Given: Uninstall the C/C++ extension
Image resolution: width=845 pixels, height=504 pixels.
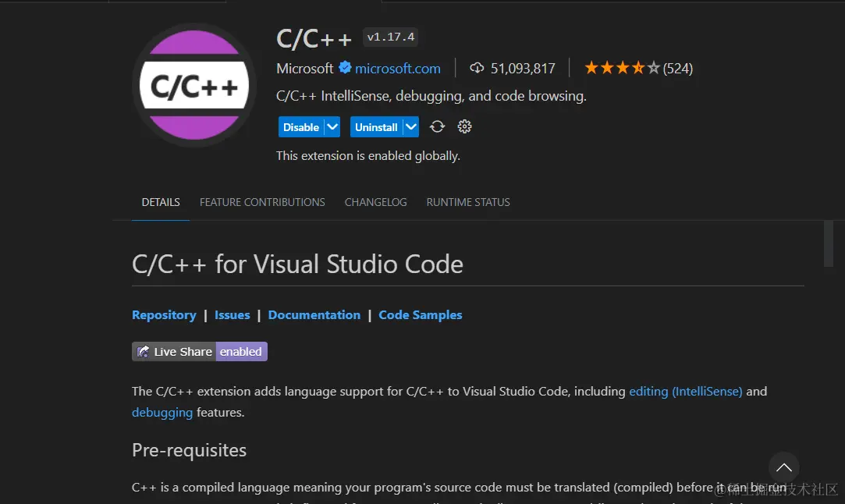Looking at the screenshot, I should click(376, 126).
